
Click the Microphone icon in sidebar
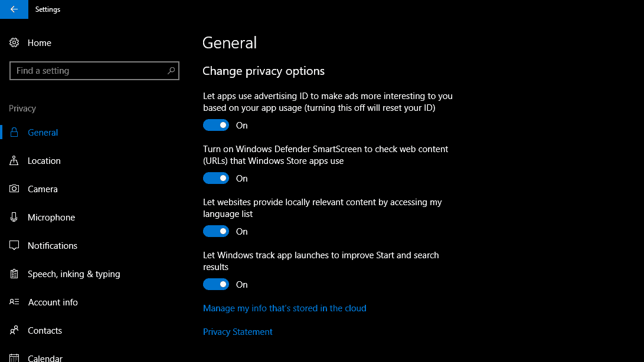pyautogui.click(x=15, y=218)
